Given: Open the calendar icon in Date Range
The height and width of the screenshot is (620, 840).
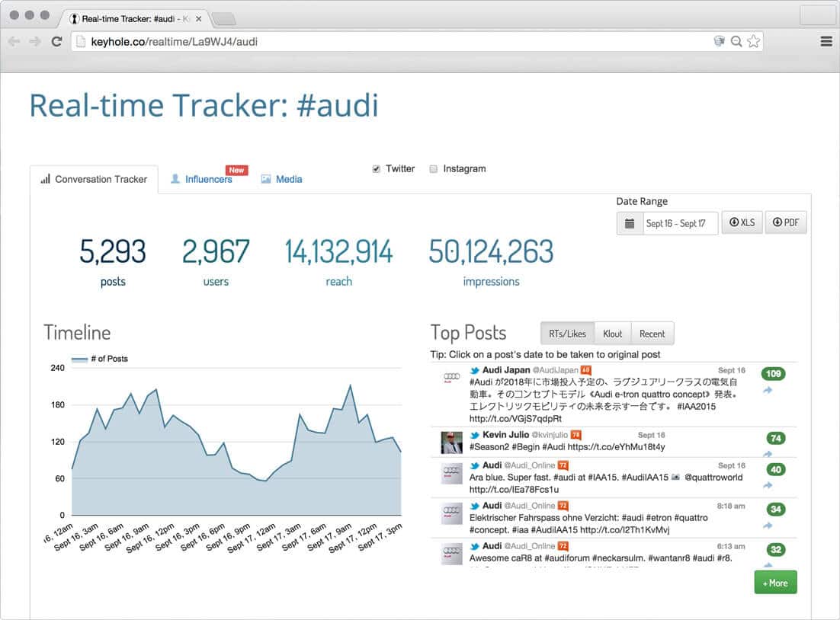Looking at the screenshot, I should [630, 222].
